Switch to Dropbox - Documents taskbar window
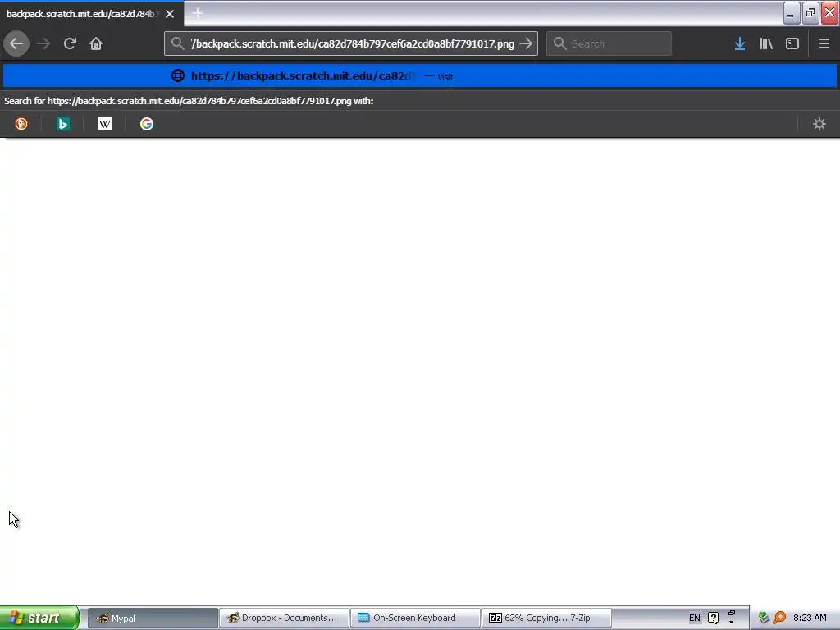The width and height of the screenshot is (840, 630). [x=284, y=618]
